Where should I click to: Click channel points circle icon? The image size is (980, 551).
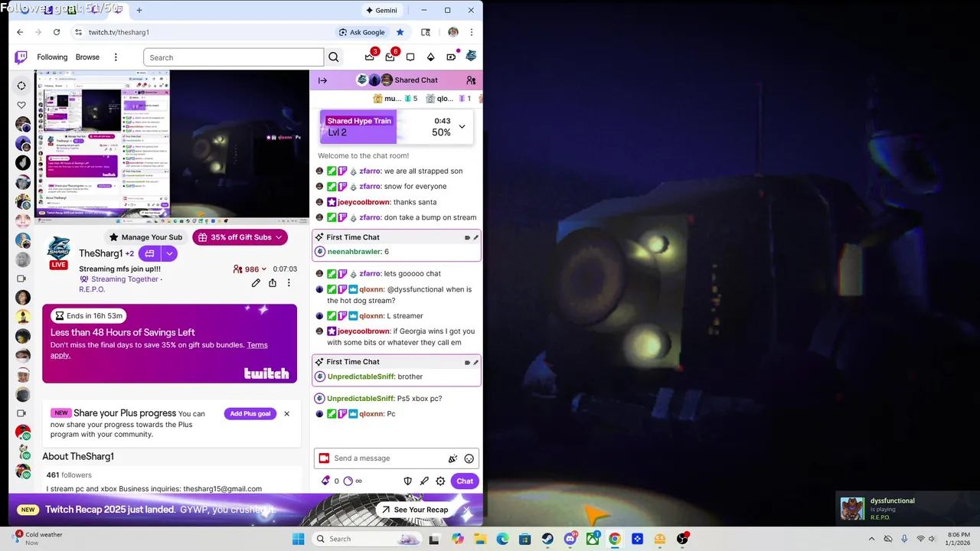pos(348,481)
